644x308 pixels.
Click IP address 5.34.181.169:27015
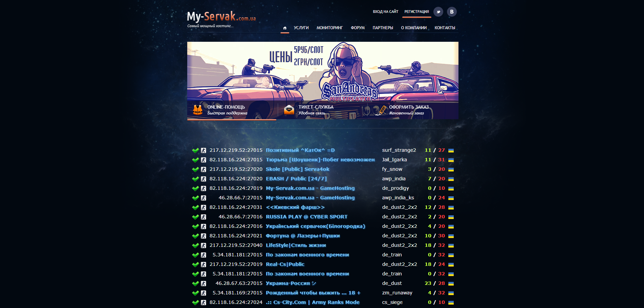pos(237,293)
